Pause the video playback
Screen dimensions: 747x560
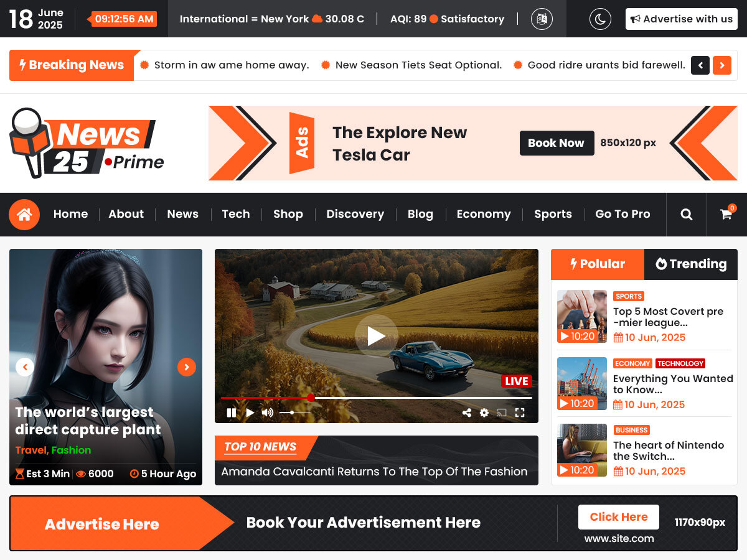point(231,412)
